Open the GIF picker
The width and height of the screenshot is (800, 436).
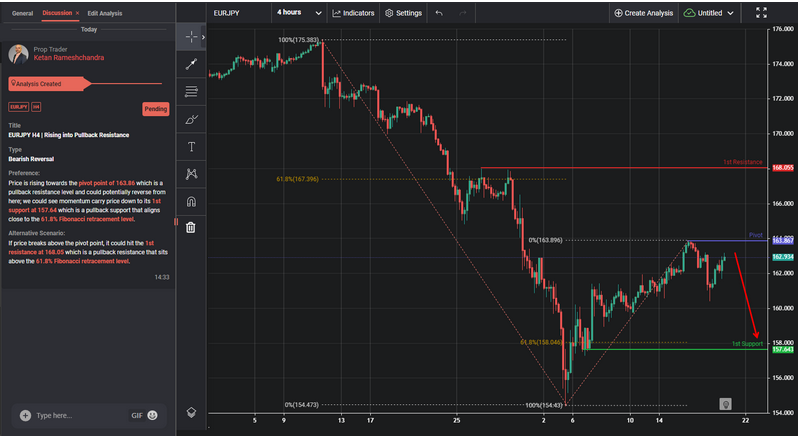click(137, 416)
